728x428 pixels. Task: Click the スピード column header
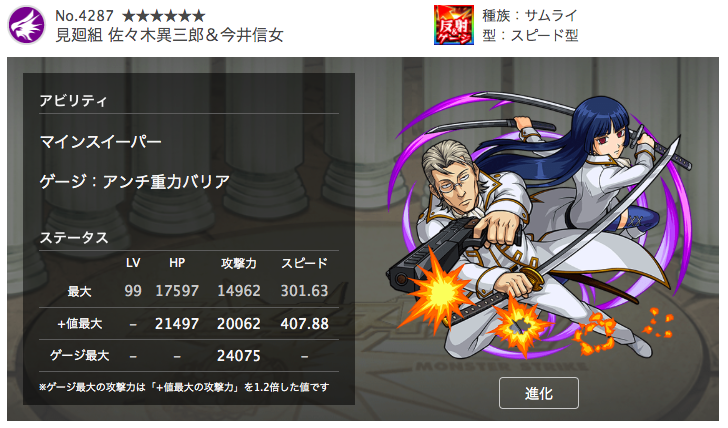tap(305, 263)
